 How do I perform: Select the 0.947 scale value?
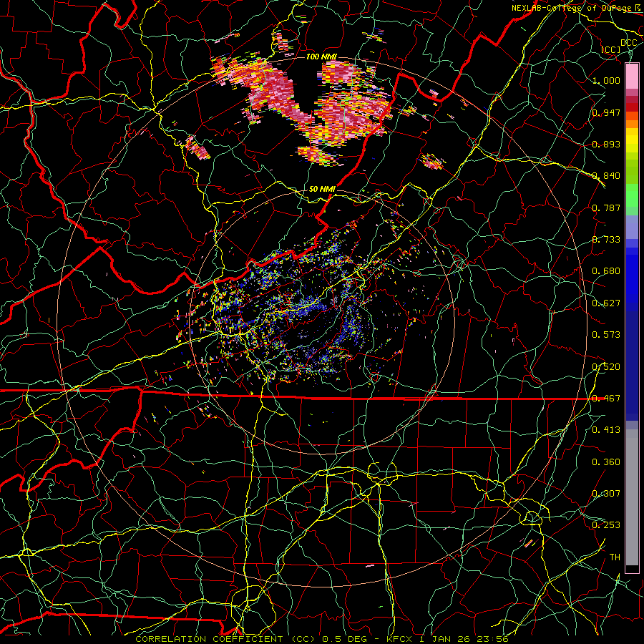606,112
